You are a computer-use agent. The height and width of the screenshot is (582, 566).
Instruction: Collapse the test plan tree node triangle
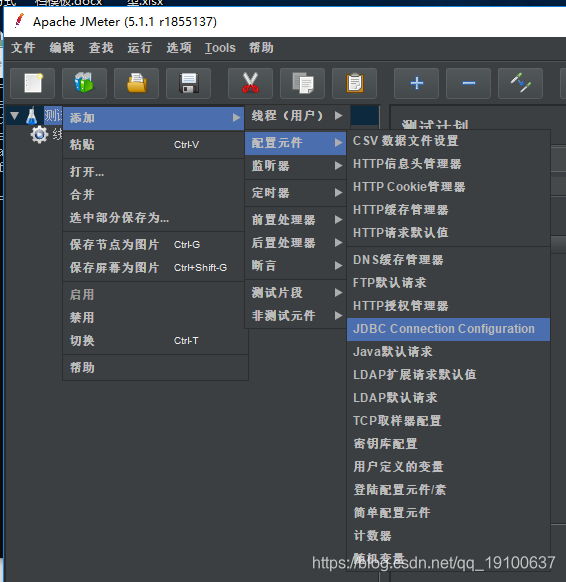(14, 116)
